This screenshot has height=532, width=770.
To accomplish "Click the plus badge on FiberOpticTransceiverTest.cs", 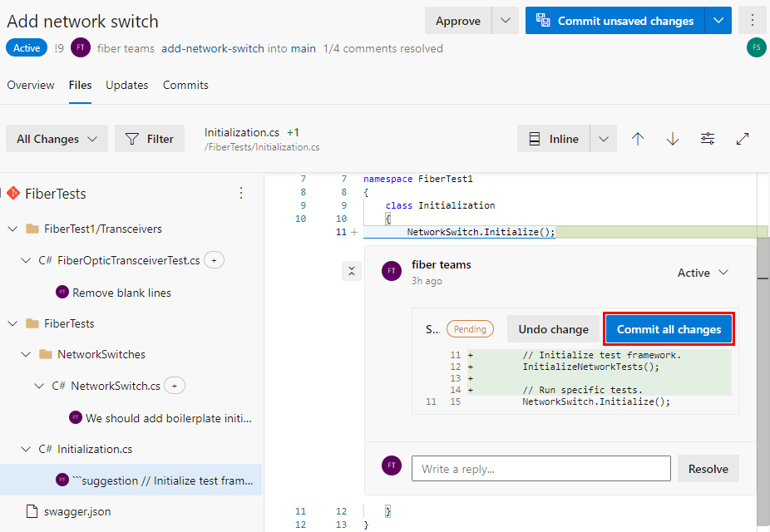I will 213,259.
